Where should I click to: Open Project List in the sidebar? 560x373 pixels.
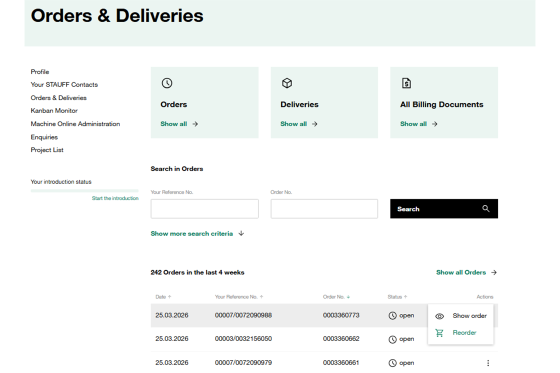[47, 150]
